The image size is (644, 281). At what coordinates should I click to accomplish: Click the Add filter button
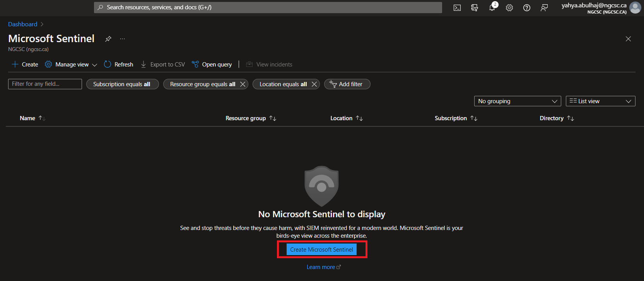tap(347, 84)
